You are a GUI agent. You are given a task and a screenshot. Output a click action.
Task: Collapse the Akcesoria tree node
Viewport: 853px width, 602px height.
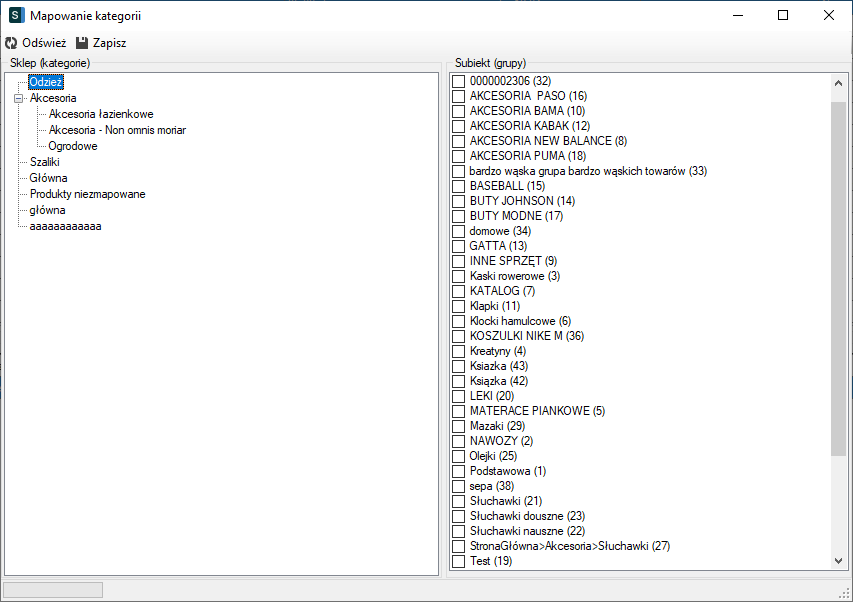click(18, 98)
